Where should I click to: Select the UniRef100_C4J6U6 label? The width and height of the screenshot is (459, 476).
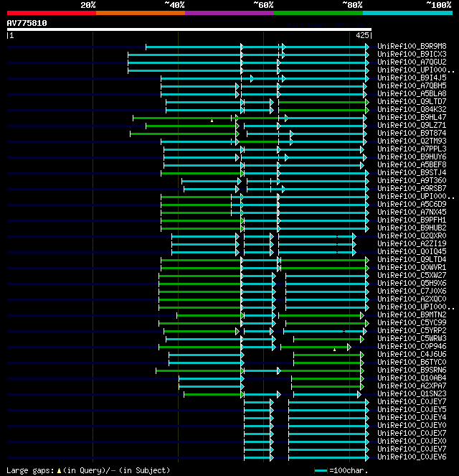pyautogui.click(x=412, y=354)
